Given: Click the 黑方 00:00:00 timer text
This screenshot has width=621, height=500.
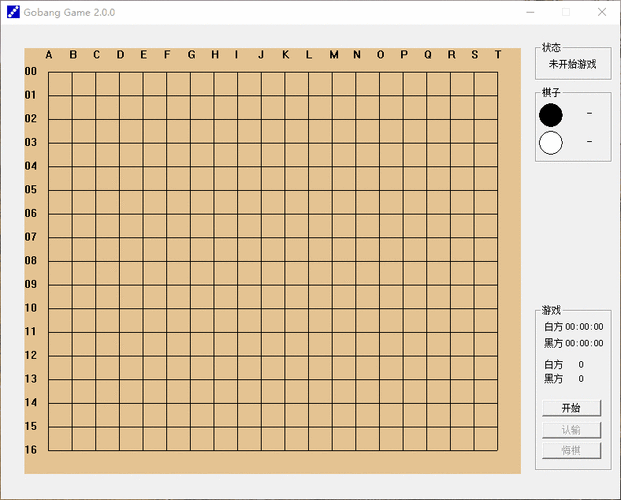Looking at the screenshot, I should click(573, 343).
